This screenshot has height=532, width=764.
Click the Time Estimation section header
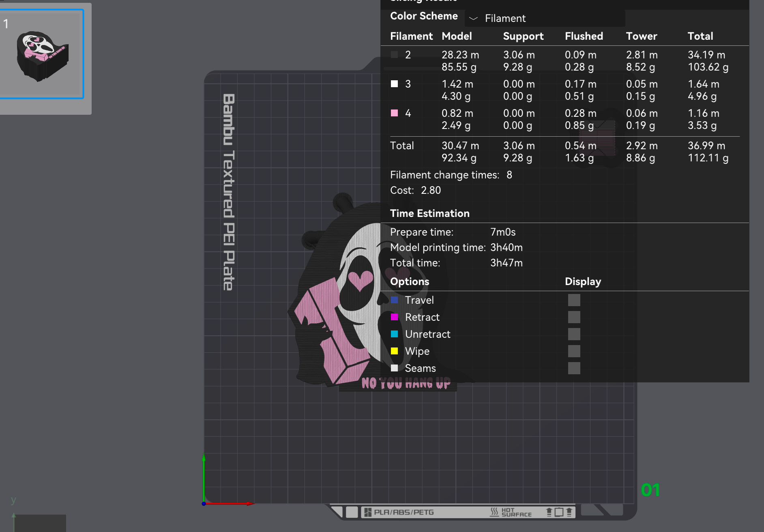(x=429, y=213)
